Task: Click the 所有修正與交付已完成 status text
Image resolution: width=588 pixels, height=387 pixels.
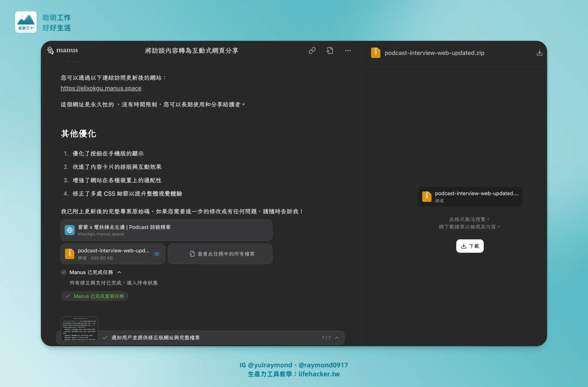Action: coord(114,283)
